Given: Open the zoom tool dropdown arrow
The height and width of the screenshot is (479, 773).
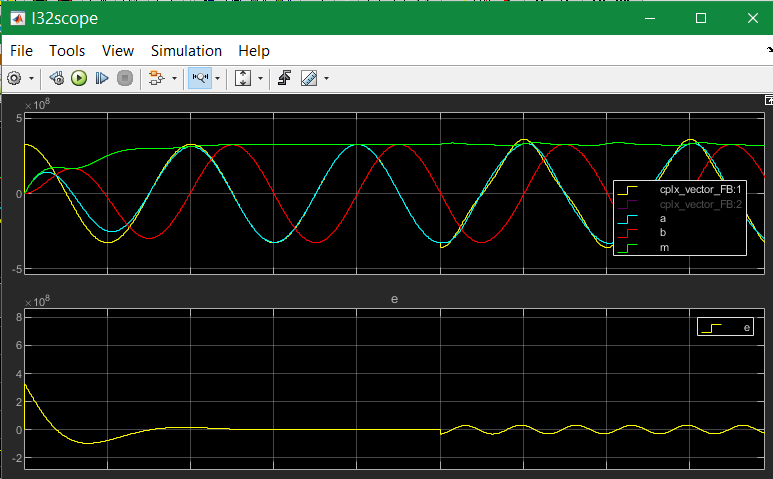Looking at the screenshot, I should pos(217,78).
